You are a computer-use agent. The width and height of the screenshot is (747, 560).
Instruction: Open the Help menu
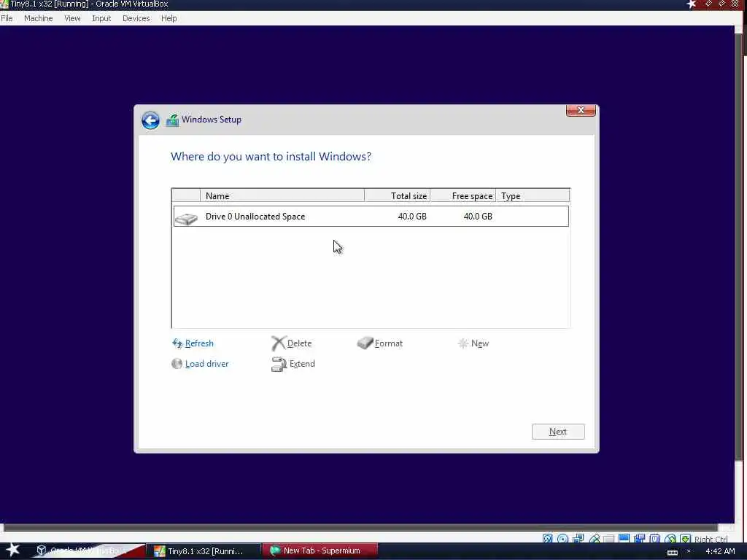point(169,18)
